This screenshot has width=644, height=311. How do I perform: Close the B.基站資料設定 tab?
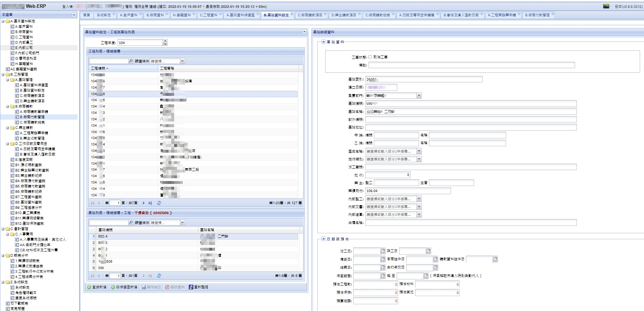[292, 14]
